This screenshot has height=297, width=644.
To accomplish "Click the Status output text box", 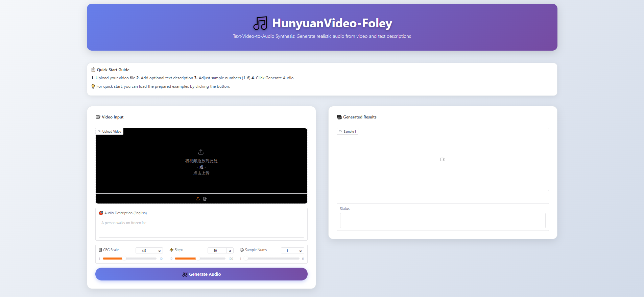I will [443, 220].
